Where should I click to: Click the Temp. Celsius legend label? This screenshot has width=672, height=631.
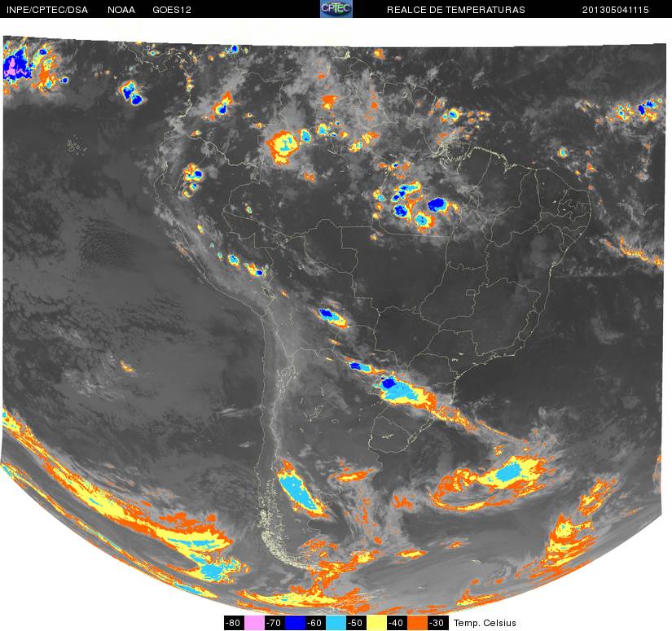tap(485, 623)
